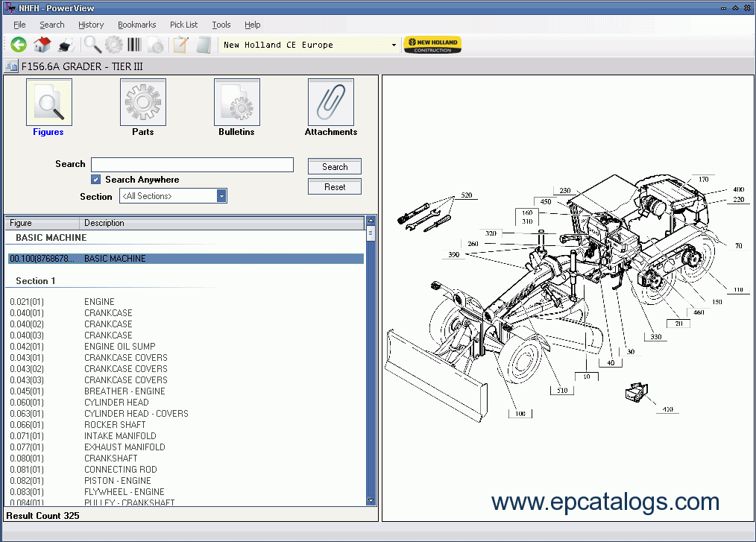Click callout 520 on the grader diagram
Viewport: 756px width, 542px height.
coord(466,195)
